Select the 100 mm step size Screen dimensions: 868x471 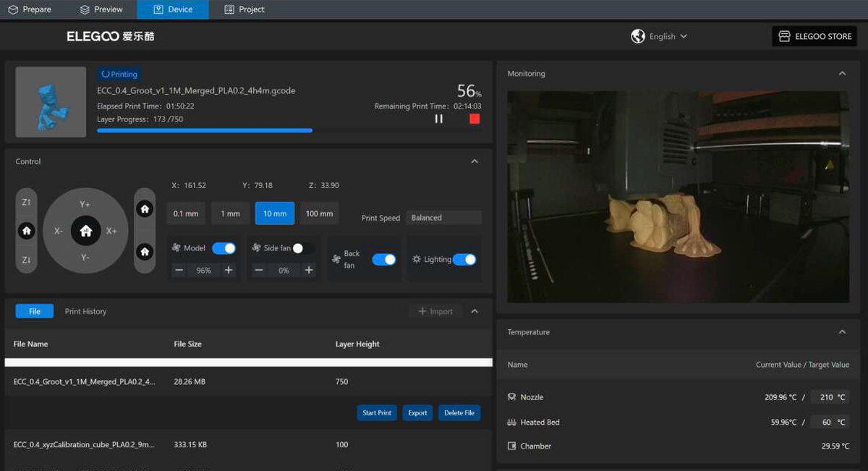319,213
